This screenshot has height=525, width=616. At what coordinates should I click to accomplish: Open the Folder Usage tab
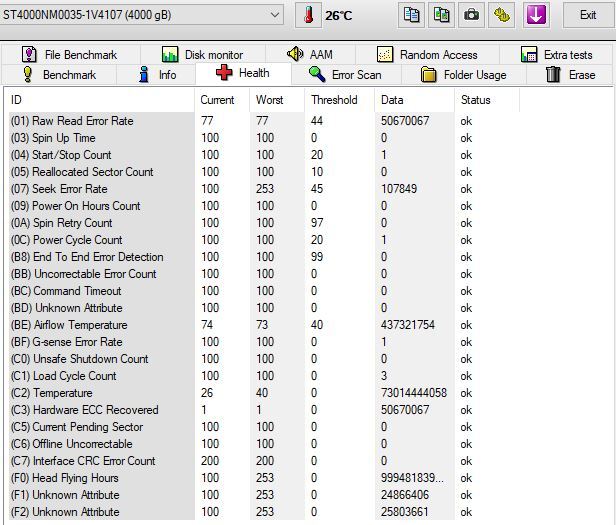(464, 75)
